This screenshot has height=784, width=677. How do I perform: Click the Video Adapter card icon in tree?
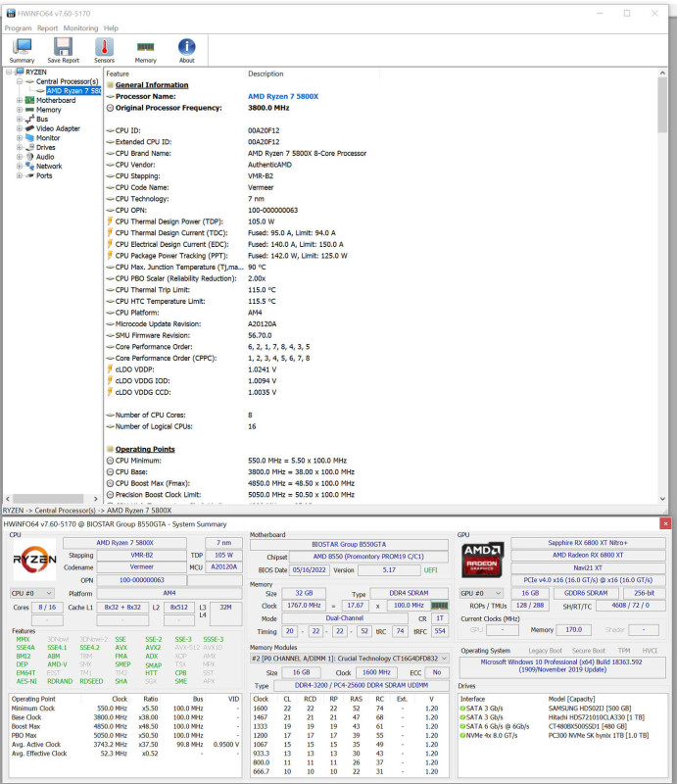point(29,128)
